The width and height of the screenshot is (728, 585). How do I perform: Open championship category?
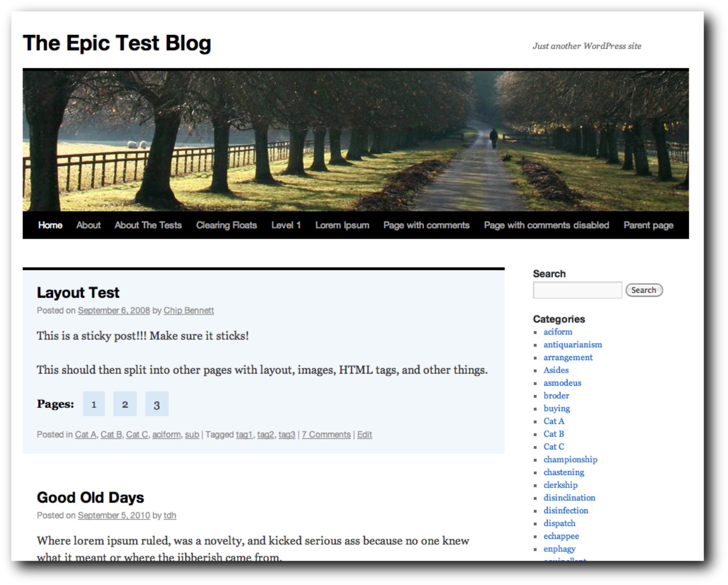(x=570, y=459)
